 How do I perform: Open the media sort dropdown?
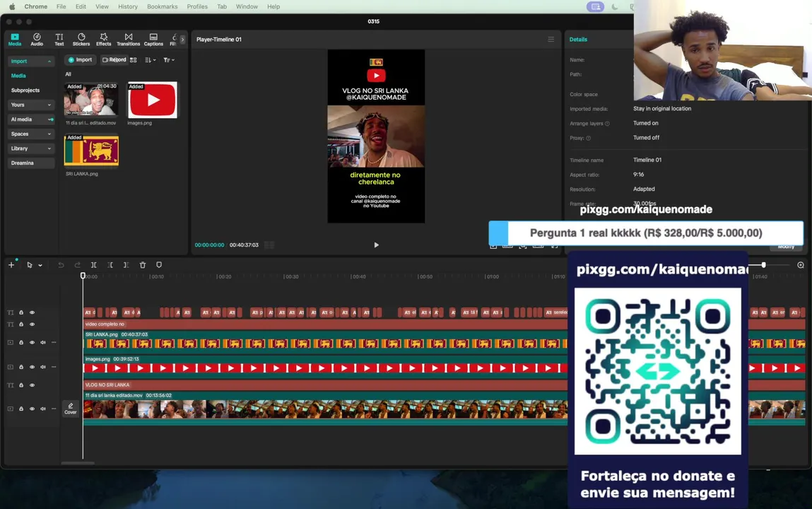(151, 60)
